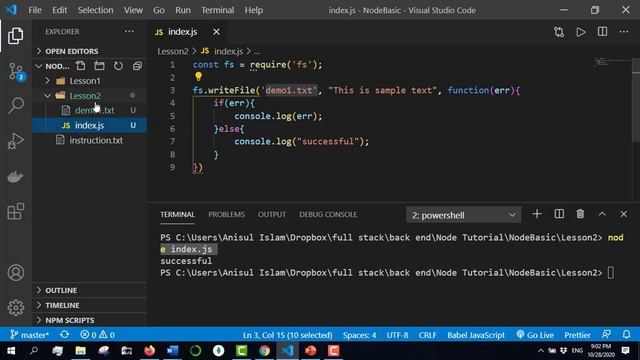Select the Terminal panel tab
The width and height of the screenshot is (640, 360).
177,214
